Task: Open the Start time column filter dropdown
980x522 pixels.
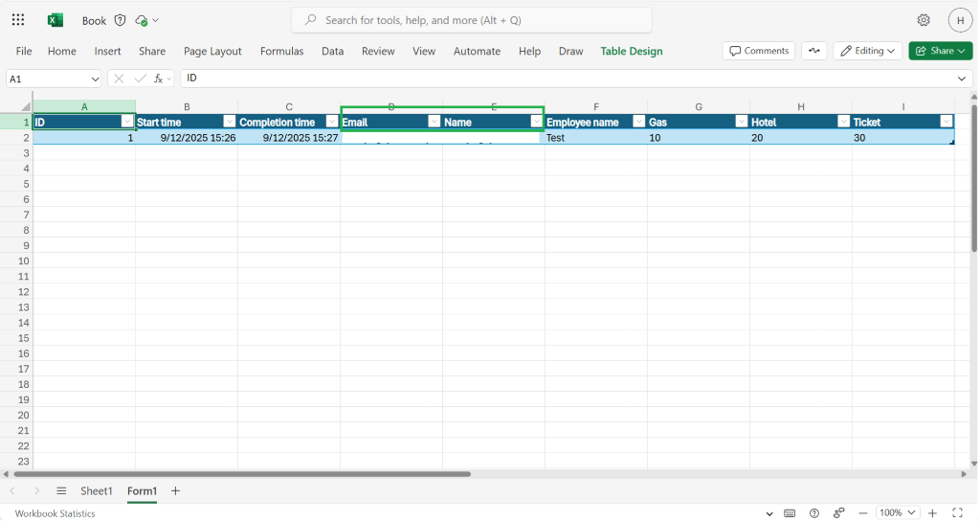Action: click(230, 122)
